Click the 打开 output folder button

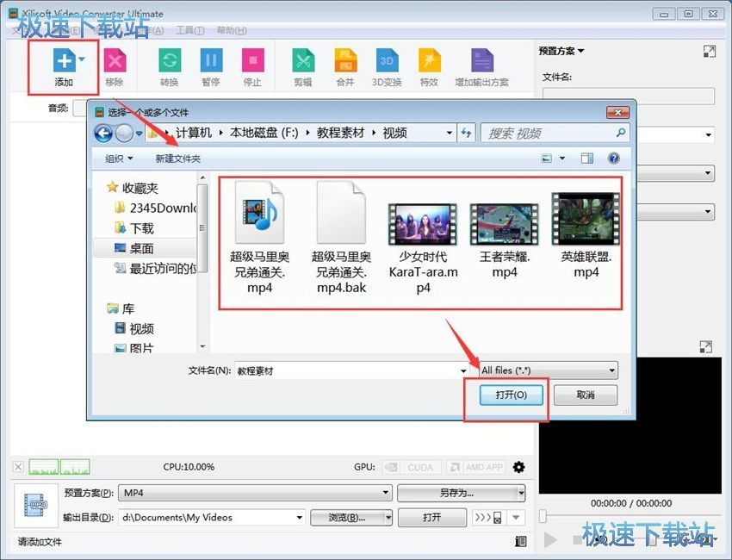[x=431, y=518]
